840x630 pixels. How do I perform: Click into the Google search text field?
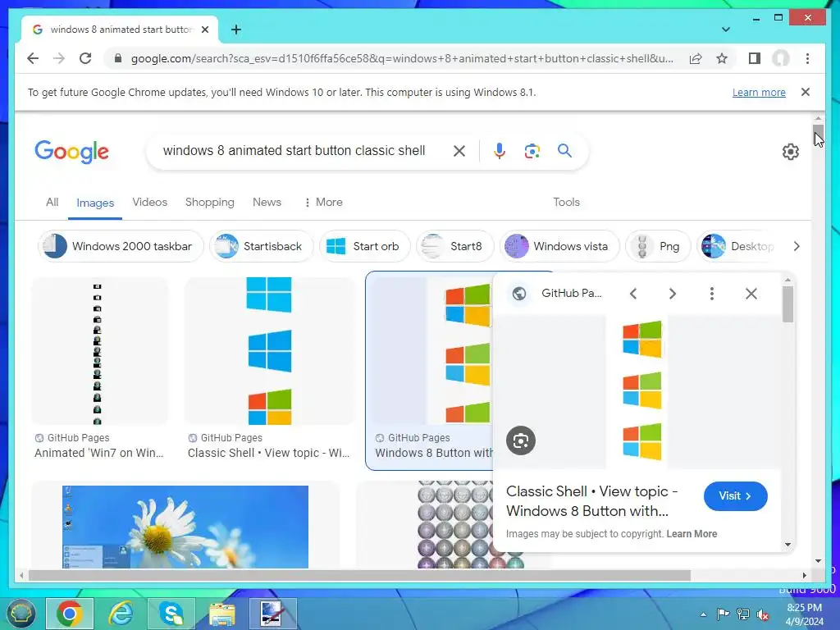294,151
